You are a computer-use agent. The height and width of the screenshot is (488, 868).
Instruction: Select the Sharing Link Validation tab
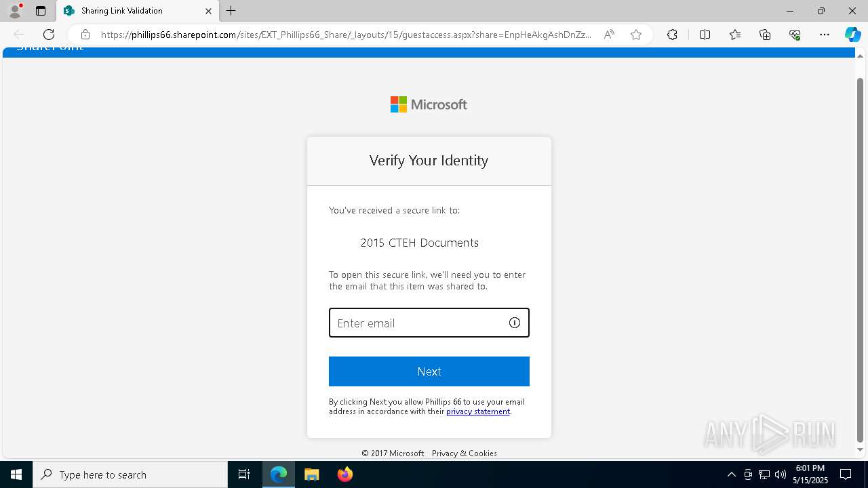pyautogui.click(x=138, y=11)
